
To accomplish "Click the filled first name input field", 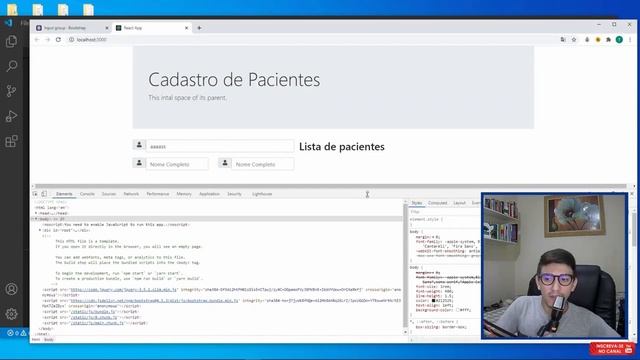I will tap(220, 146).
